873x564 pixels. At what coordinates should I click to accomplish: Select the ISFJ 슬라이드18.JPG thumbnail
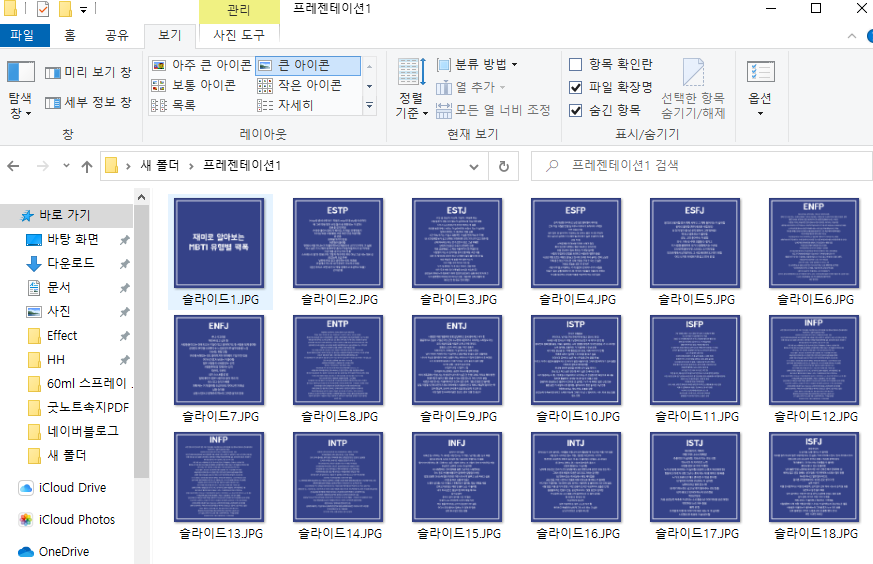(813, 477)
